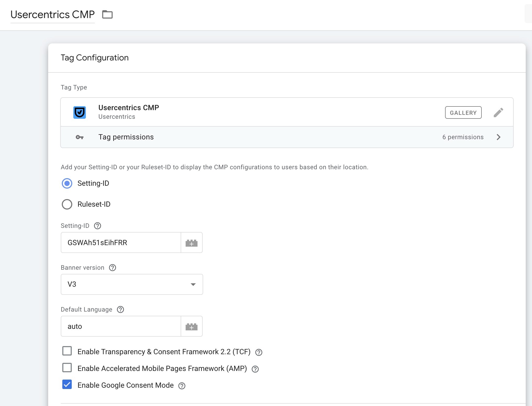Viewport: 532px width, 406px height.
Task: Select the Setting-ID radio option
Action: (67, 183)
